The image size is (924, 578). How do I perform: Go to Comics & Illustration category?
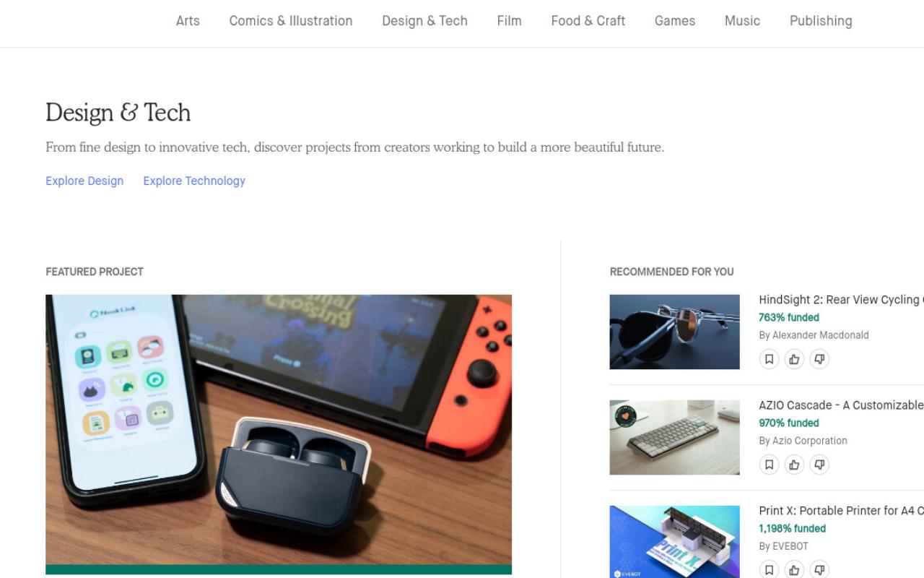click(291, 21)
